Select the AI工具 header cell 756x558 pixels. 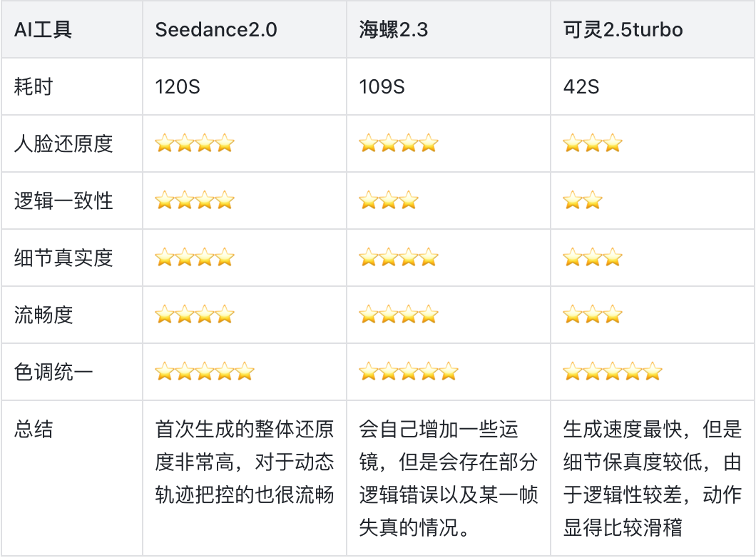point(43,30)
